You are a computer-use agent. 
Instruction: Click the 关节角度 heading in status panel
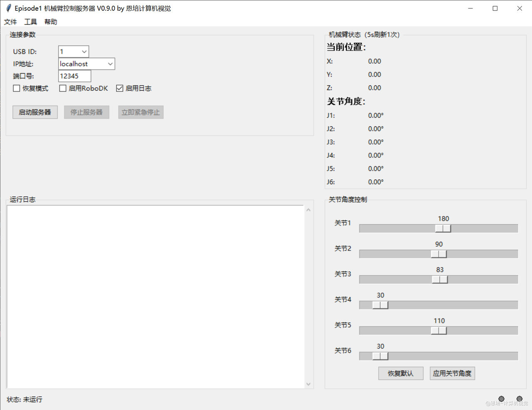pyautogui.click(x=346, y=101)
